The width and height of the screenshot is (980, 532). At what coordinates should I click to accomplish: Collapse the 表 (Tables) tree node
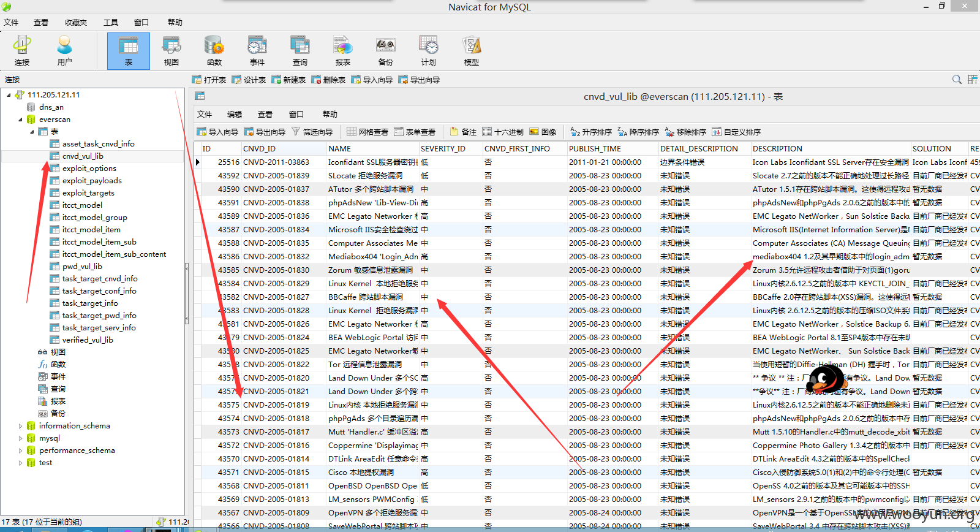click(x=32, y=132)
